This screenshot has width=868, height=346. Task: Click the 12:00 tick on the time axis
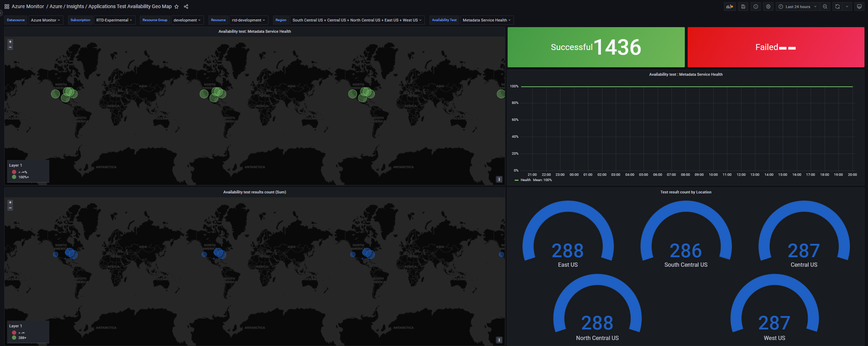[x=741, y=175]
